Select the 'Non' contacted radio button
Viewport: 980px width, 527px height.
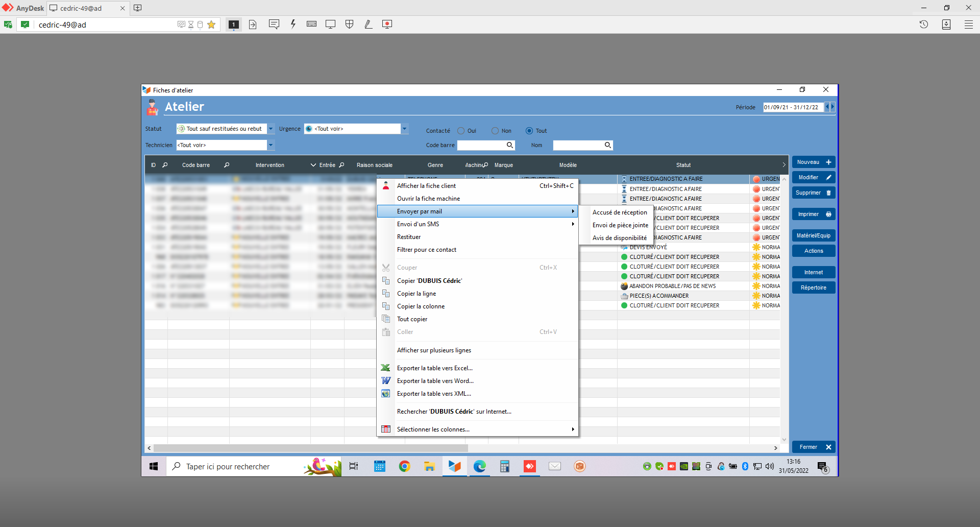pyautogui.click(x=495, y=131)
